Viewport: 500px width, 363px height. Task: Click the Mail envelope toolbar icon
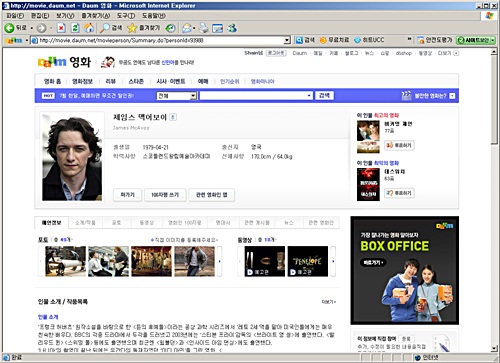(x=187, y=28)
